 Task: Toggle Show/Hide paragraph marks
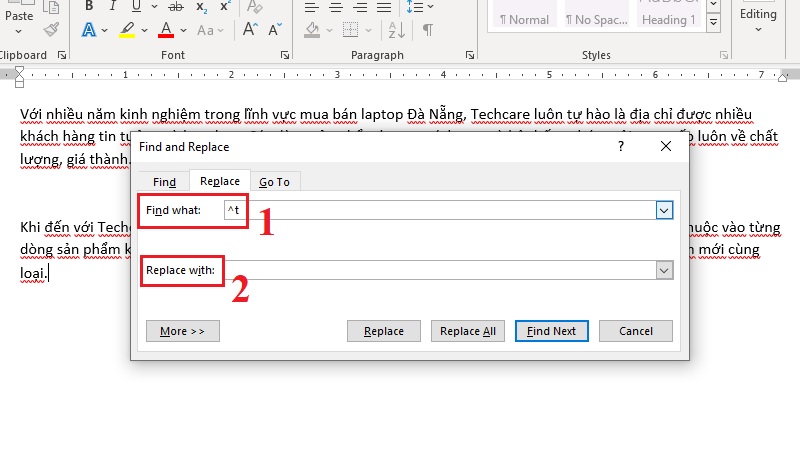click(x=428, y=30)
